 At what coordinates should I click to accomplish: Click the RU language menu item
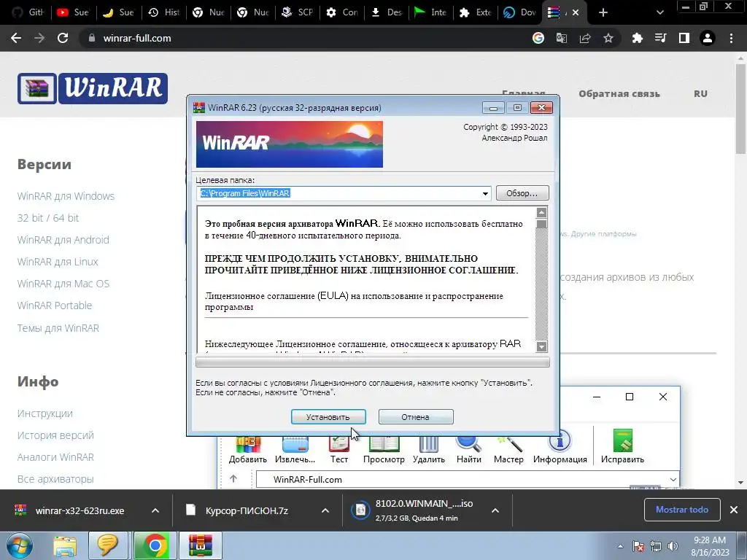pos(700,94)
